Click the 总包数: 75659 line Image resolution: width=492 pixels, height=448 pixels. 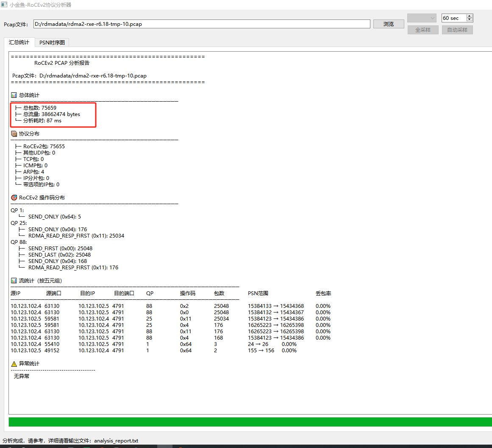click(39, 108)
